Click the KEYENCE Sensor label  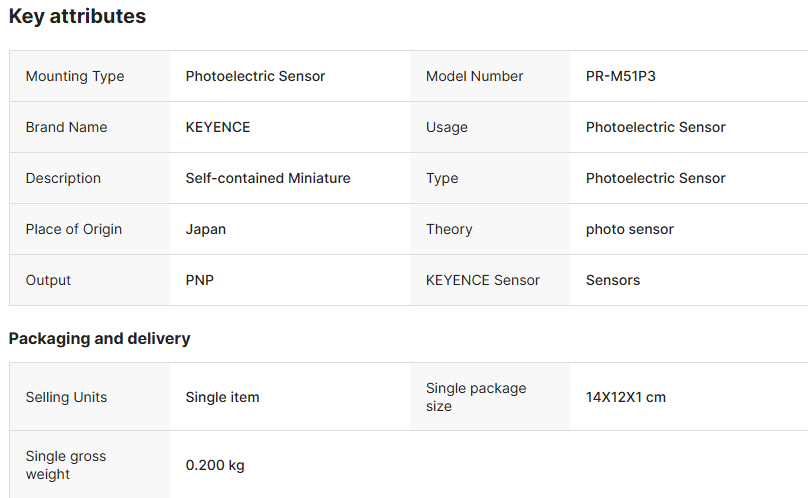pos(483,280)
